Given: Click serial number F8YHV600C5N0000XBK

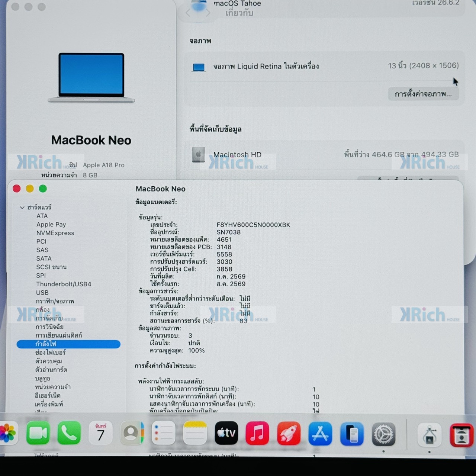Looking at the screenshot, I should click(253, 225).
